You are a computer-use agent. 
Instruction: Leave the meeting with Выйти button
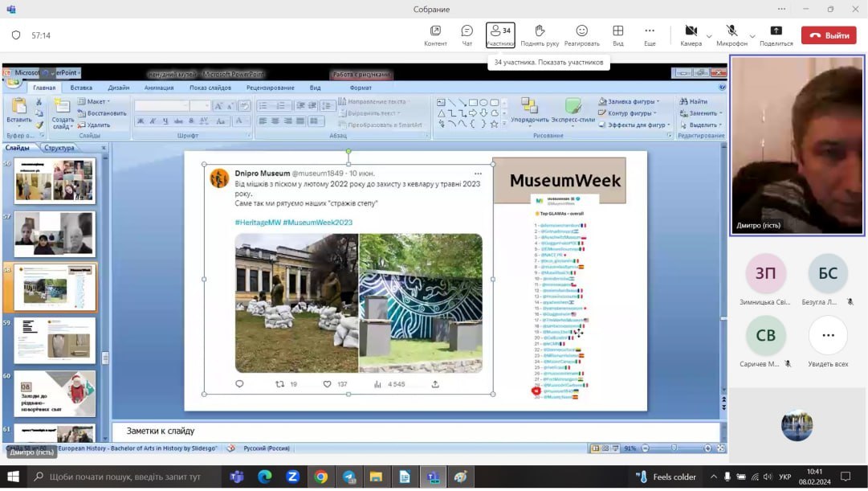pos(829,35)
